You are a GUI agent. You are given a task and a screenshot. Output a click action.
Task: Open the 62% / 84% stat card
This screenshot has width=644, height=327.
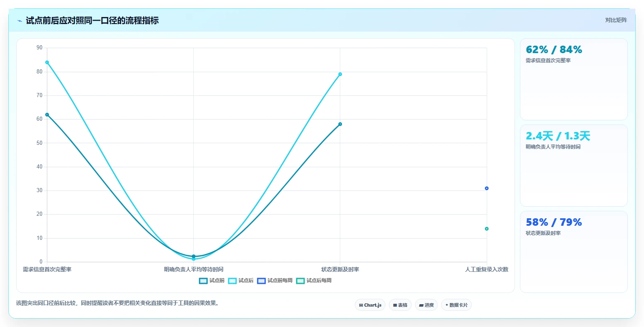[x=573, y=79]
